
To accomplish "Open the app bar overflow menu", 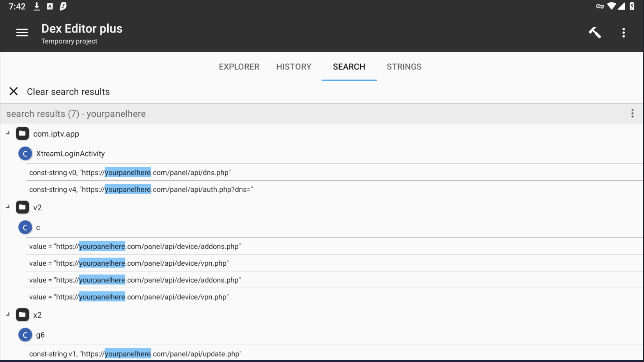I will (624, 32).
